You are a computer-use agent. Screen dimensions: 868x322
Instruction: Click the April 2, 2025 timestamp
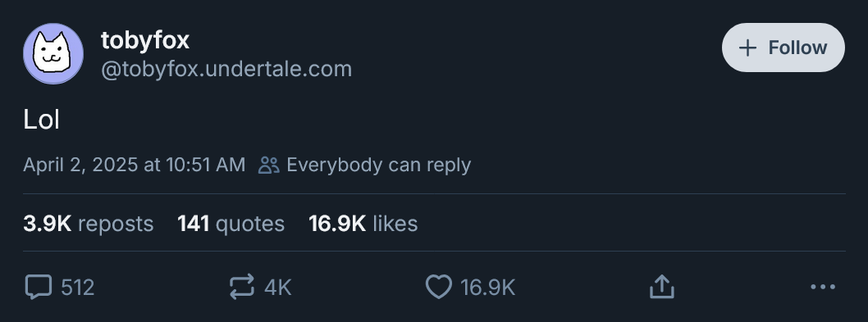[x=134, y=165]
